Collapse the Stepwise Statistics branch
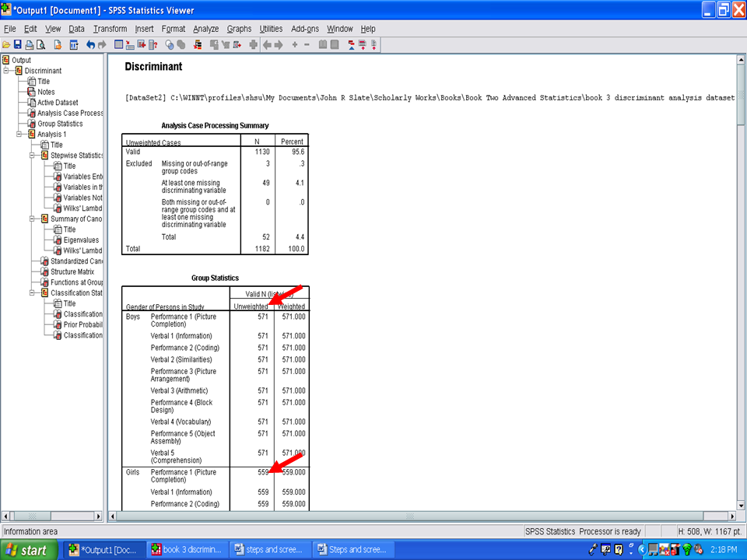This screenshot has width=747, height=560. coord(32,156)
